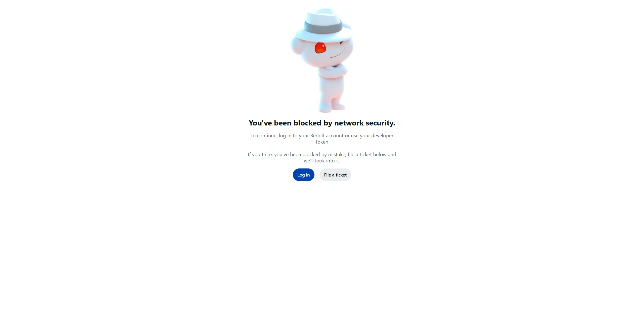Select the gray band on Snoo's hat
This screenshot has width=644, height=309.
point(323,27)
